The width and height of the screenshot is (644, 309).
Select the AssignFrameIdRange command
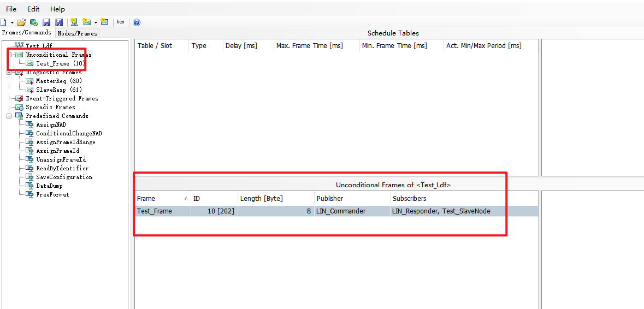click(66, 142)
